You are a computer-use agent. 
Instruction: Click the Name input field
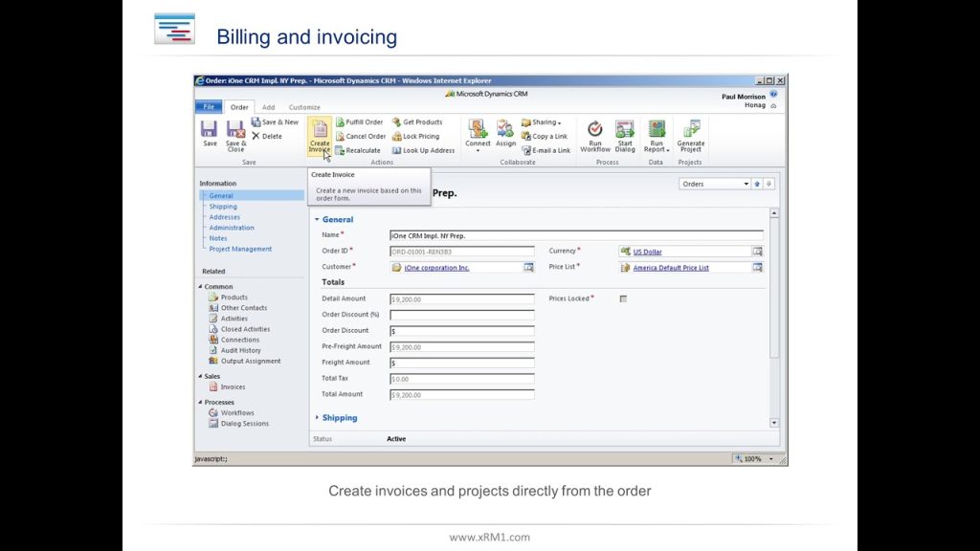point(576,235)
